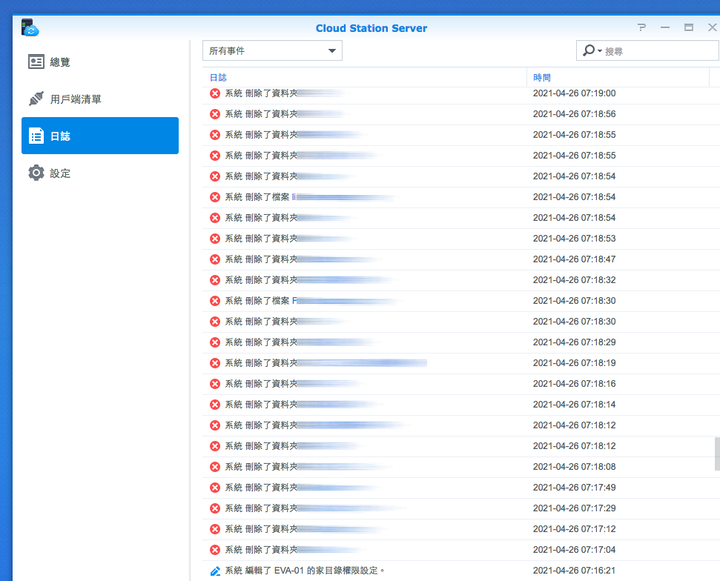Click the red error icon for 07:18:16 entry
Screen dimensions: 720x581
click(215, 384)
